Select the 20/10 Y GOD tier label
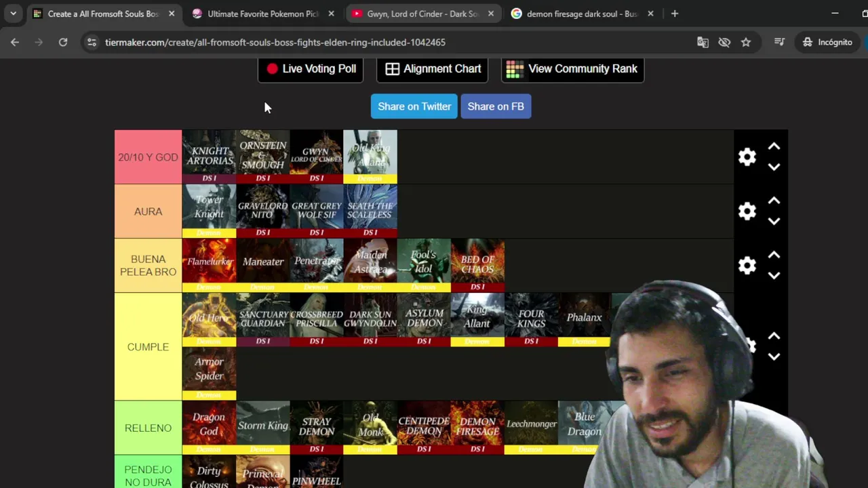This screenshot has width=868, height=488. pyautogui.click(x=148, y=157)
